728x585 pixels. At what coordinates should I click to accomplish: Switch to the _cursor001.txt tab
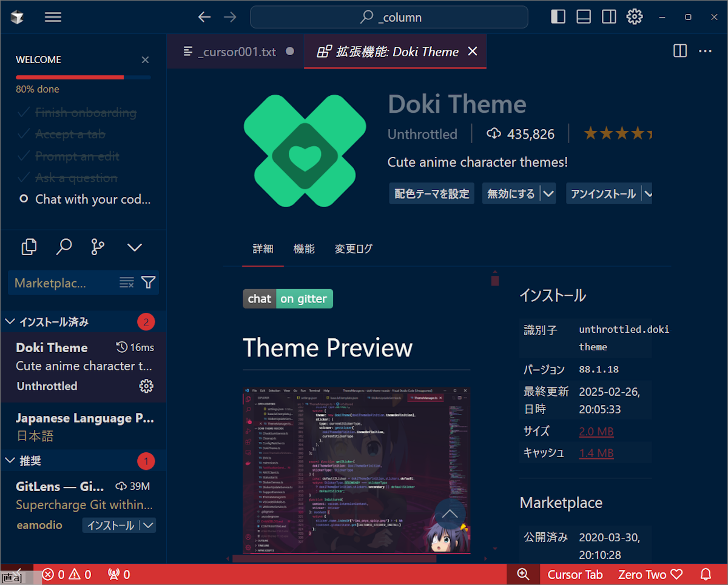tap(236, 52)
